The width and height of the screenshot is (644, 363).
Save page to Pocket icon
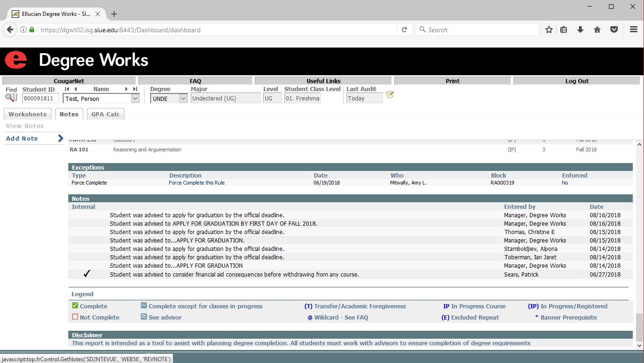(614, 29)
